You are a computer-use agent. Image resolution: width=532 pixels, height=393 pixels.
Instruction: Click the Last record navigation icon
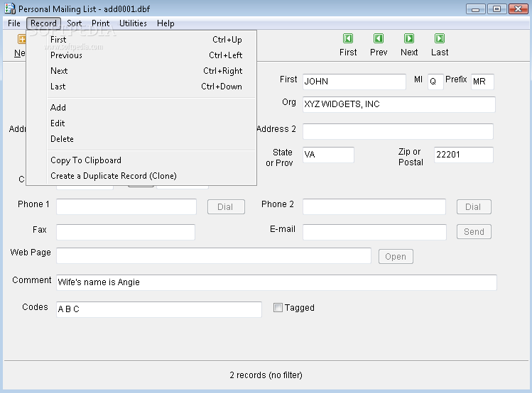pos(440,38)
